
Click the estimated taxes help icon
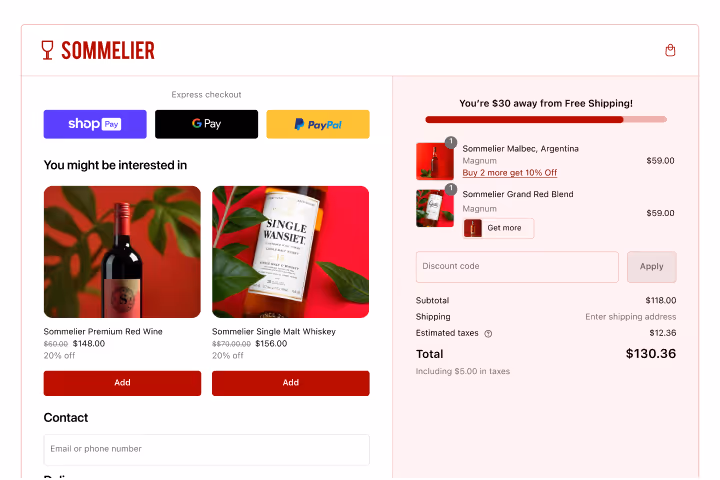pyautogui.click(x=488, y=333)
